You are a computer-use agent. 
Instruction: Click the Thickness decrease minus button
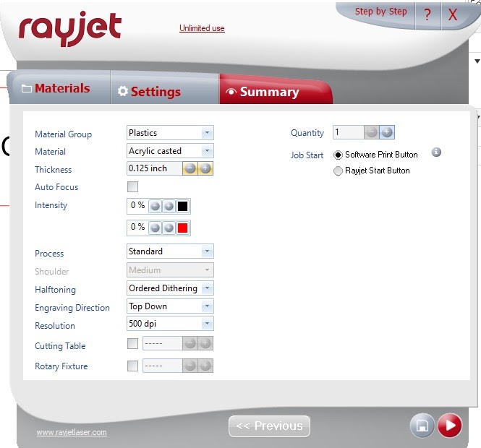click(190, 168)
